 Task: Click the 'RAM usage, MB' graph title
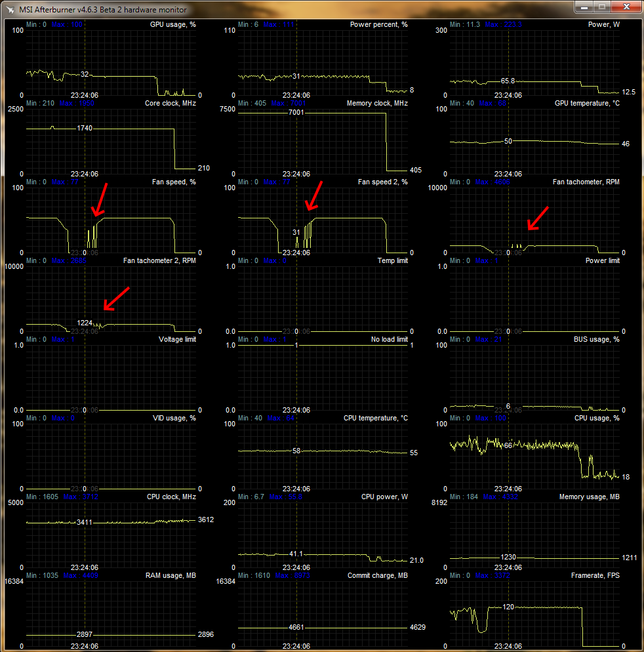click(171, 575)
